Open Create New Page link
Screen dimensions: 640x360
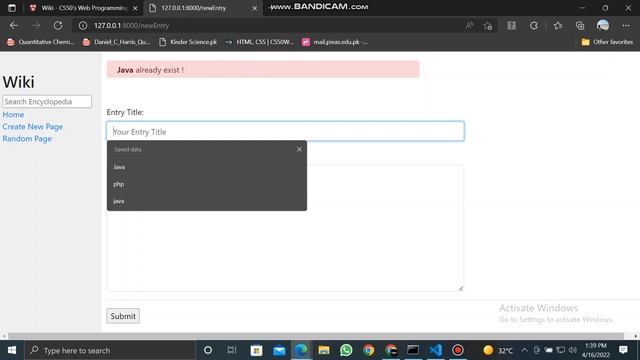pyautogui.click(x=33, y=127)
